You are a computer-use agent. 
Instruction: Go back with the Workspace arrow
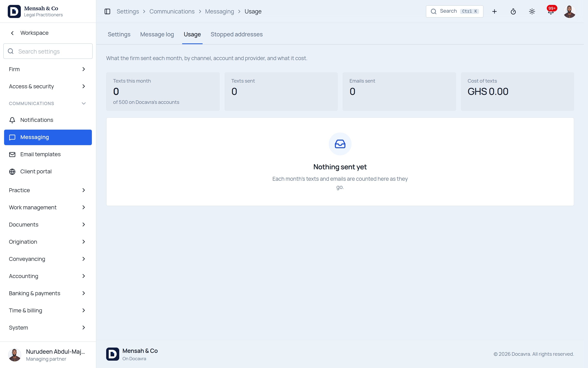click(12, 33)
